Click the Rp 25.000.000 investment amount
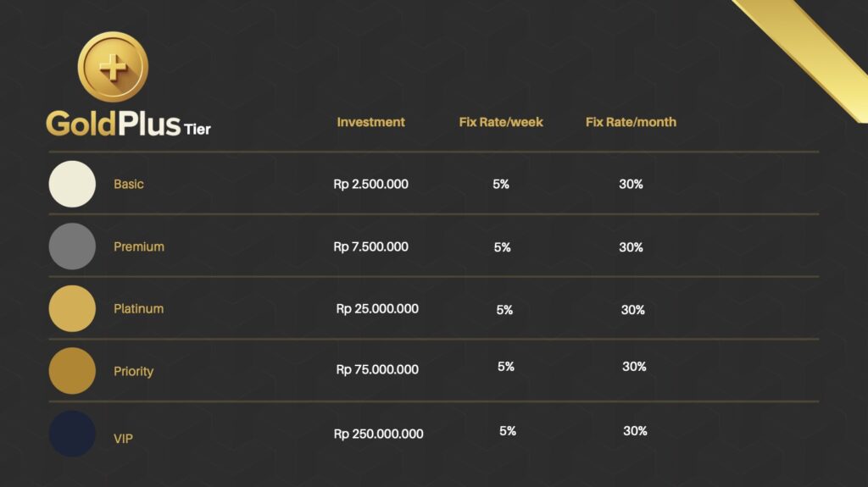 pyautogui.click(x=377, y=309)
